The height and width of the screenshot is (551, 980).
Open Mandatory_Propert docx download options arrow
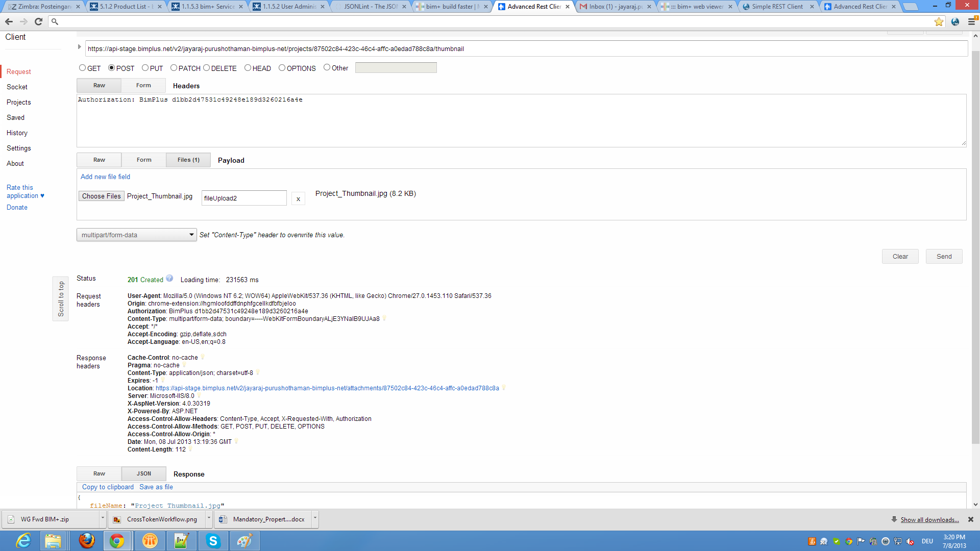(315, 519)
